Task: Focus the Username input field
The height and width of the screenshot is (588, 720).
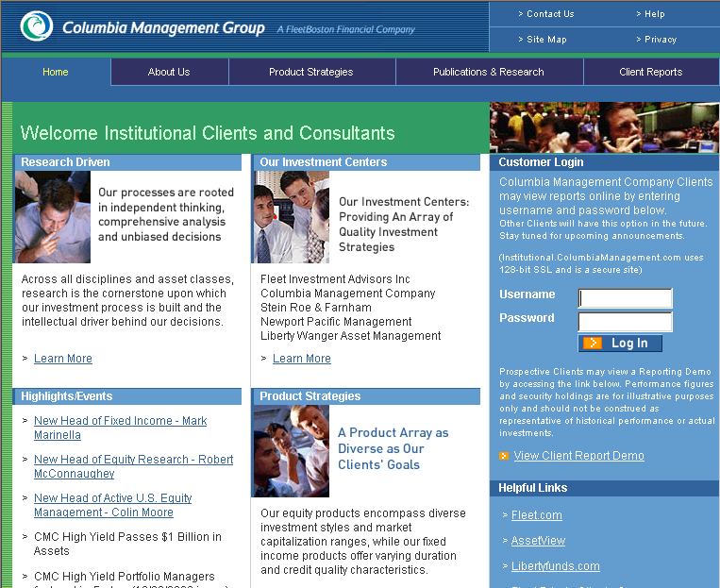Action: tap(626, 298)
